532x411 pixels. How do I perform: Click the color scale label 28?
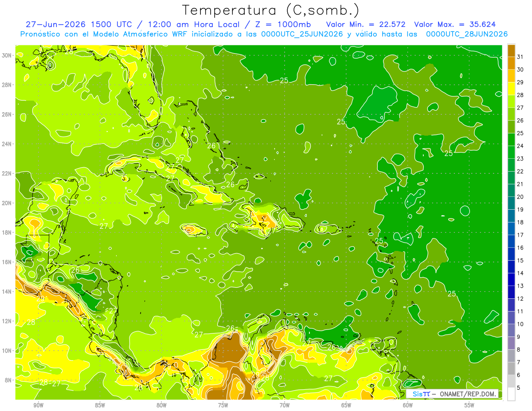click(520, 95)
